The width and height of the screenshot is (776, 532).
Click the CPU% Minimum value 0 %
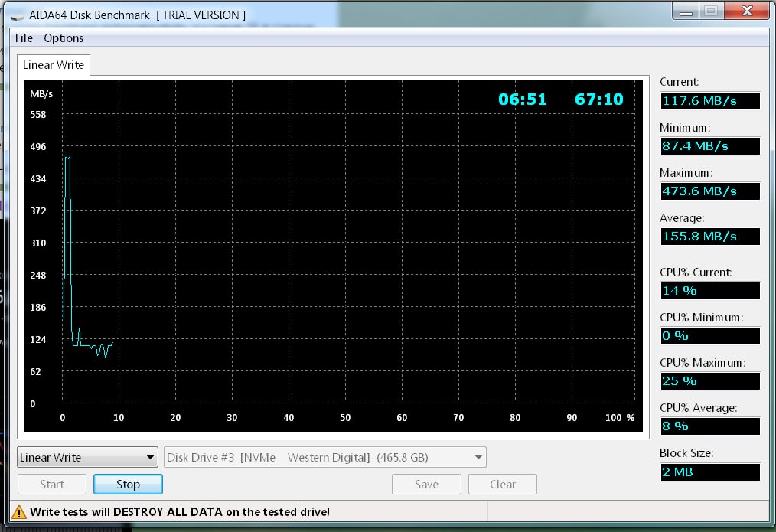point(710,336)
